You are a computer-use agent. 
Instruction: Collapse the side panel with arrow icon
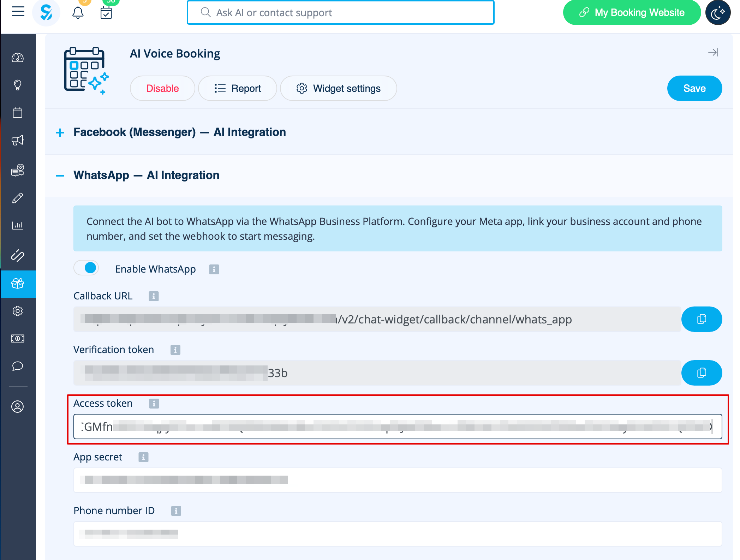coord(713,53)
